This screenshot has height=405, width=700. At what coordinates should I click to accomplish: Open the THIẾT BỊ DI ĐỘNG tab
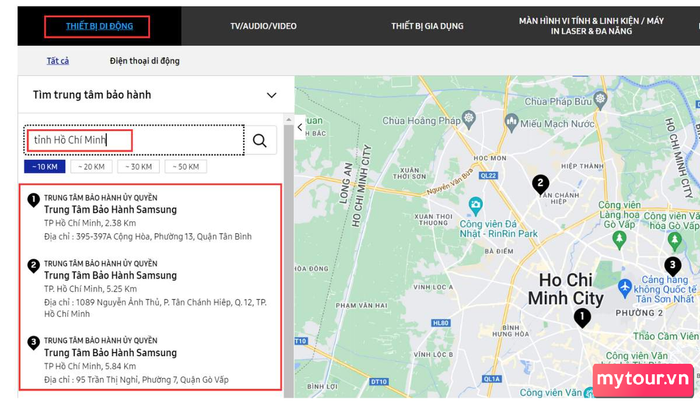click(99, 26)
